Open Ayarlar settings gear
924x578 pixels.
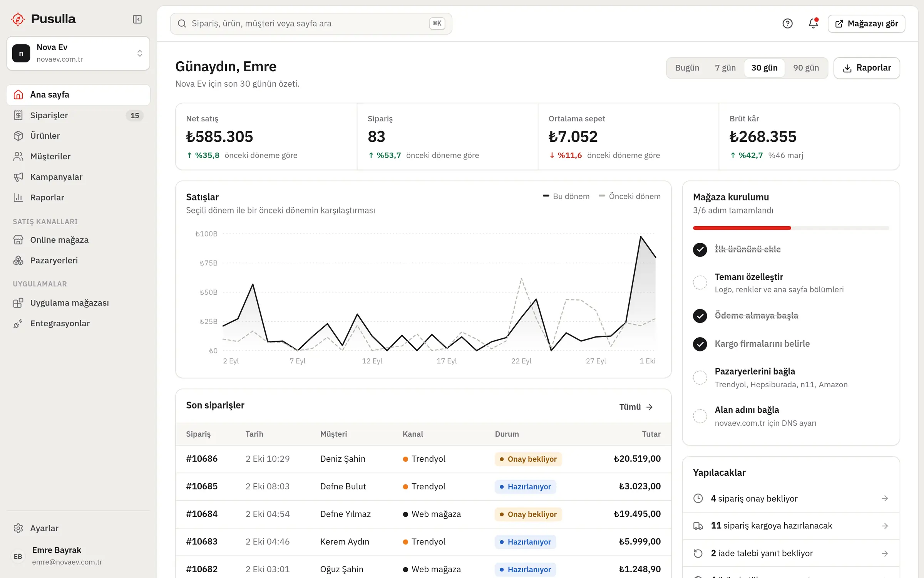coord(78,528)
